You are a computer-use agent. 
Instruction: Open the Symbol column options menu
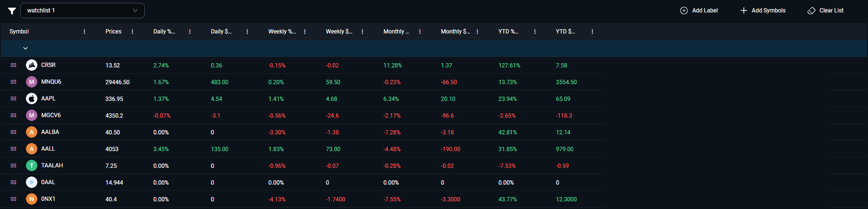click(84, 32)
